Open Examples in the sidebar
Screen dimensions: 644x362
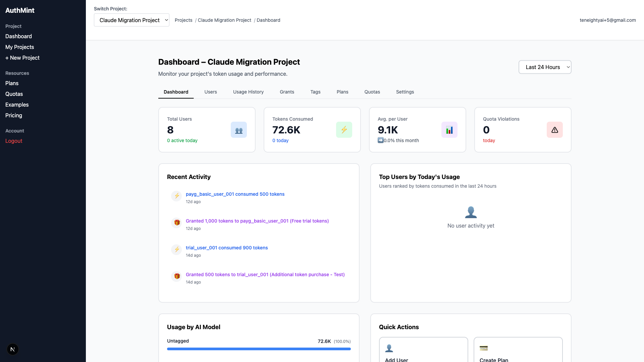[17, 105]
